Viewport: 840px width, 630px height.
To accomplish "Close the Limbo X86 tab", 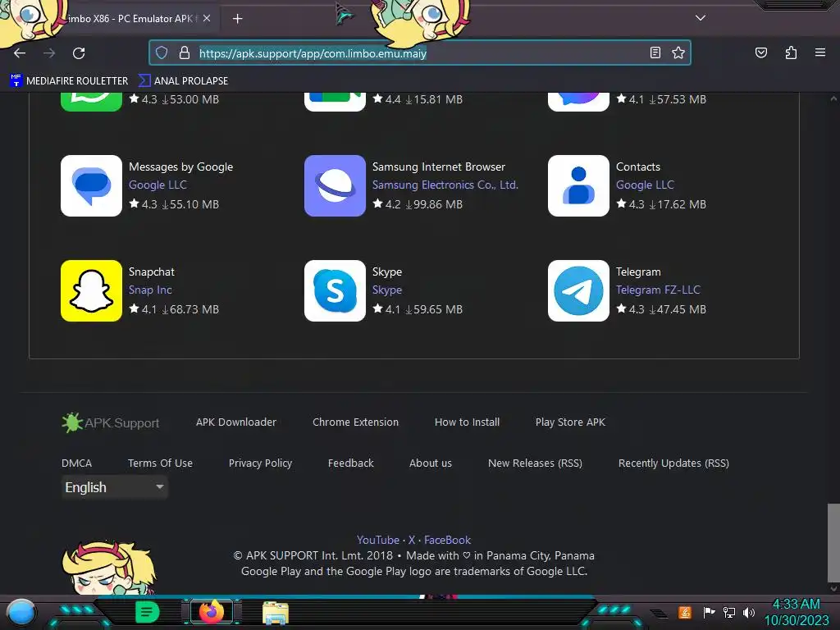I will coord(207,18).
